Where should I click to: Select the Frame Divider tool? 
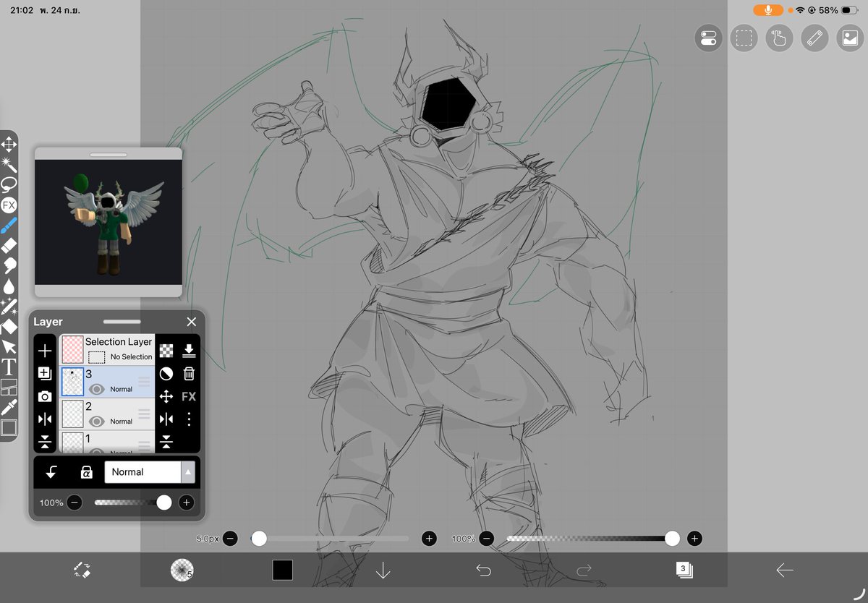click(9, 388)
